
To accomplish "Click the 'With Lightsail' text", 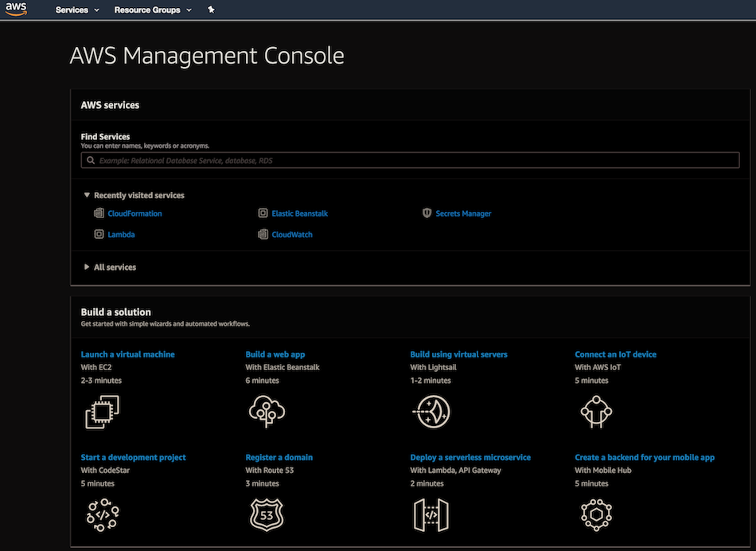I will tap(433, 367).
